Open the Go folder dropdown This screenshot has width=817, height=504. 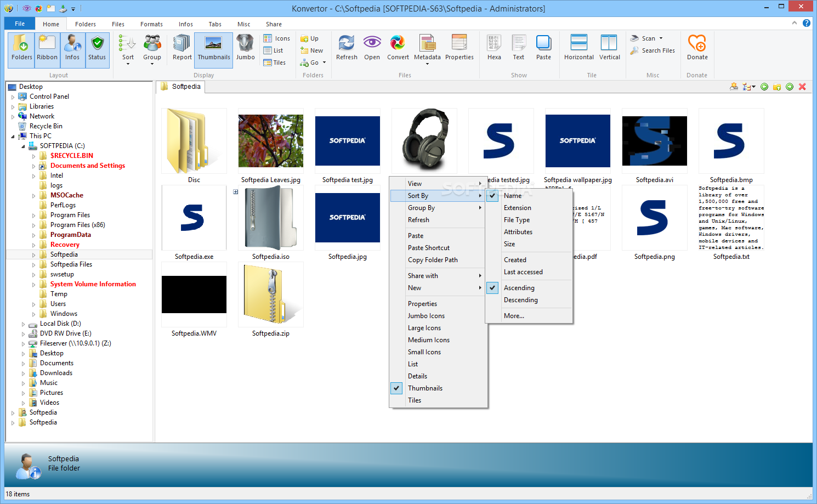[x=313, y=63]
